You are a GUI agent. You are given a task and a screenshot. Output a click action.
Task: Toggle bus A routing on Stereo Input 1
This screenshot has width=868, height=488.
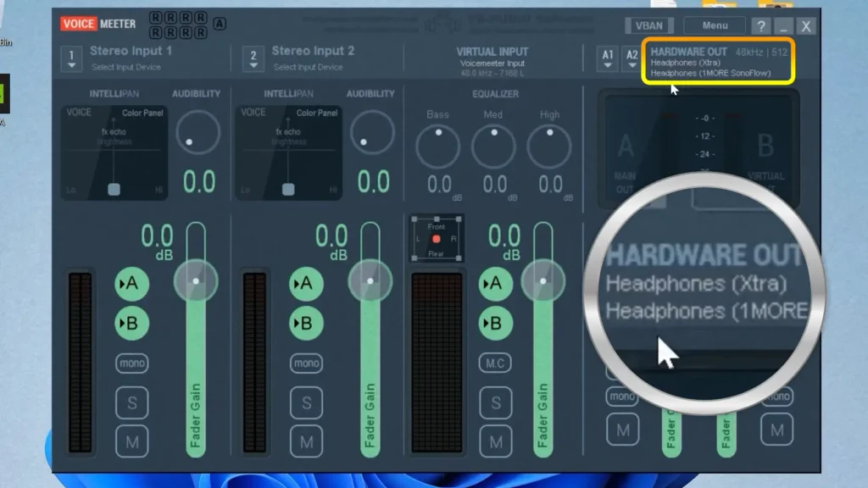point(131,283)
